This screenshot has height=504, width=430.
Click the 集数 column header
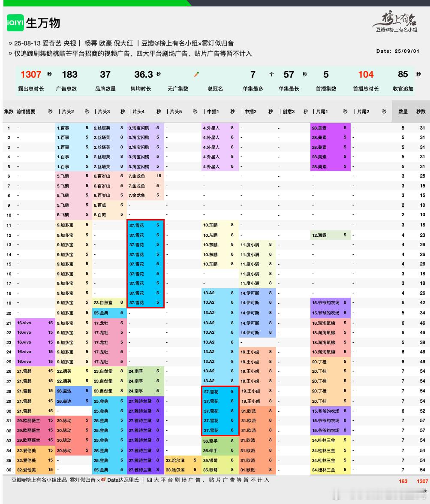9,112
